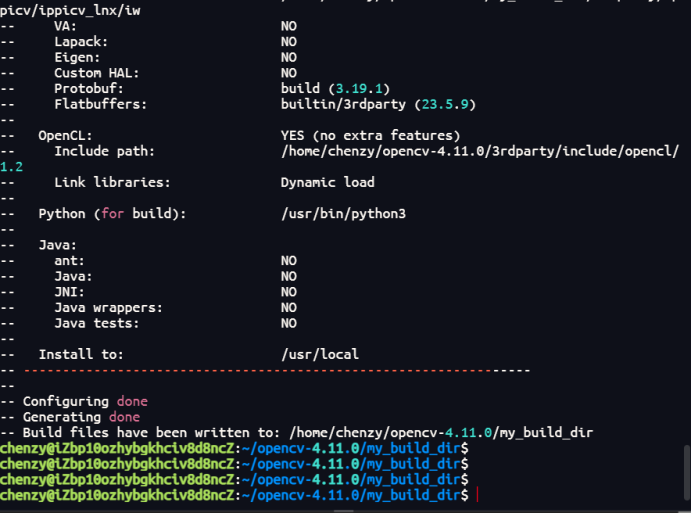Click the 'Install to:' label
The height and width of the screenshot is (513, 692).
coord(81,355)
